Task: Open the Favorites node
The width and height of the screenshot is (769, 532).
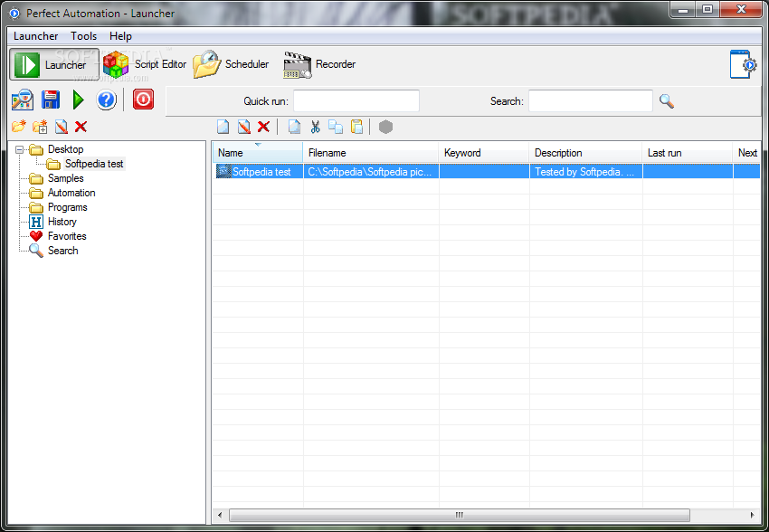Action: pos(67,236)
